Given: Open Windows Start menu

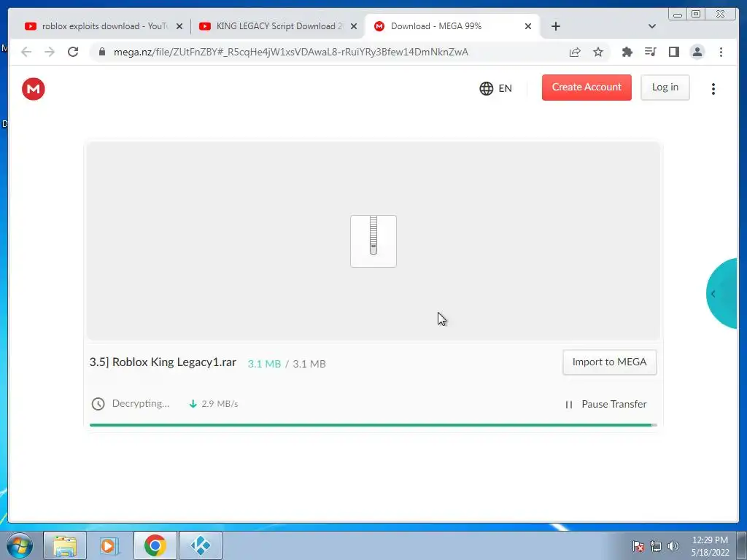Looking at the screenshot, I should coord(20,545).
